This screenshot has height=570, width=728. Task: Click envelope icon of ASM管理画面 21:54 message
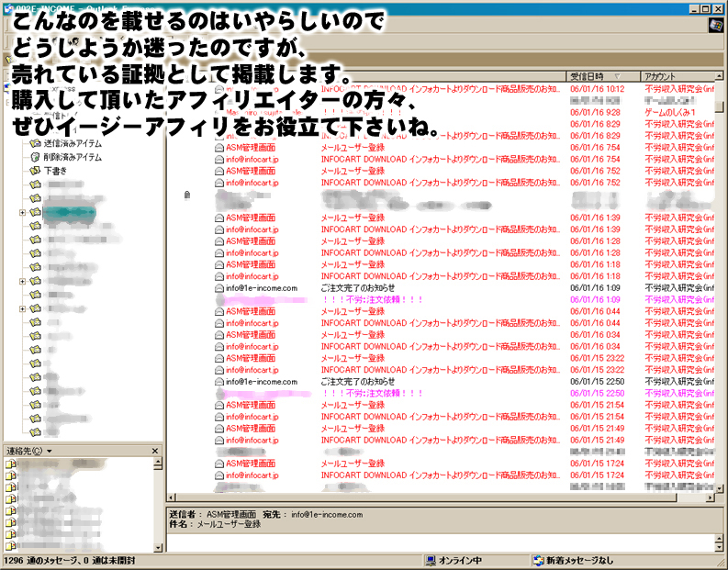tap(219, 405)
